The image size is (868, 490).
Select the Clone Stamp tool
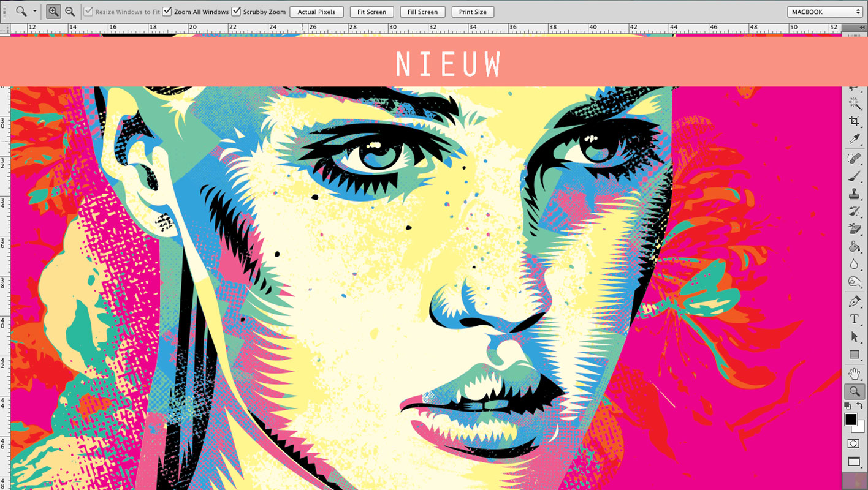coord(854,194)
